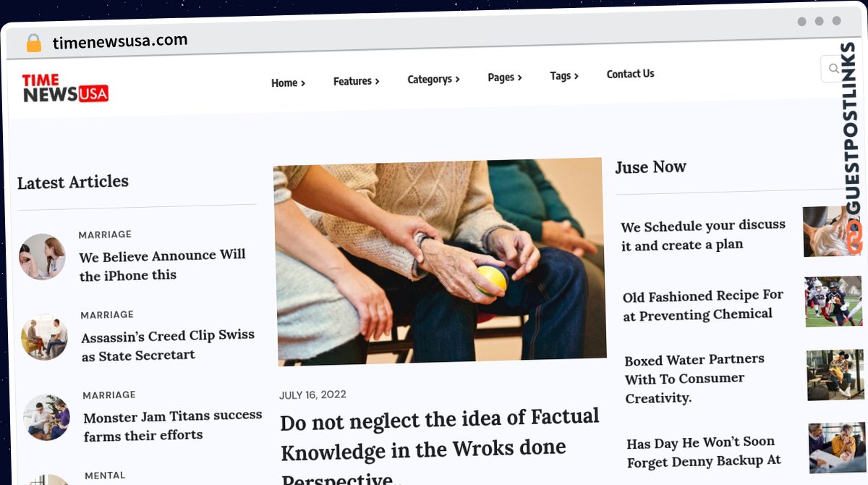Screen dimensions: 868x485
Task: Click MARRIAGE tag above 'Monster Jam Titans'
Action: point(109,395)
